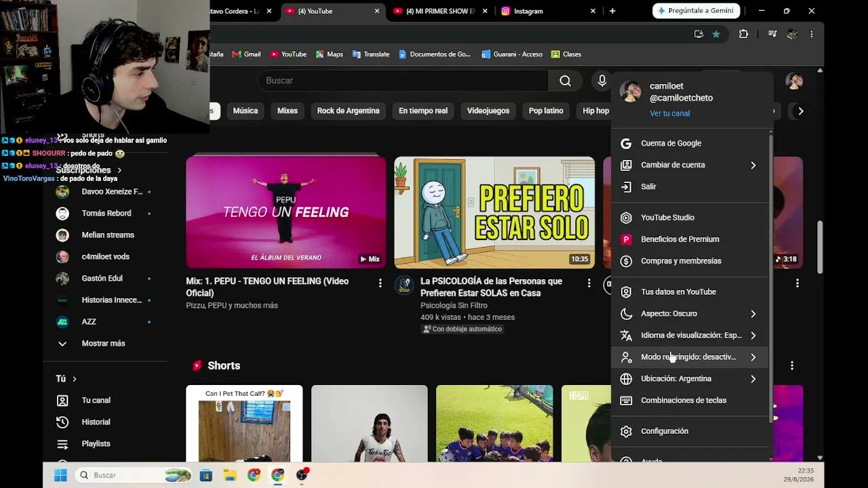Show more category chips with right arrow
This screenshot has width=868, height=488.
pos(800,111)
